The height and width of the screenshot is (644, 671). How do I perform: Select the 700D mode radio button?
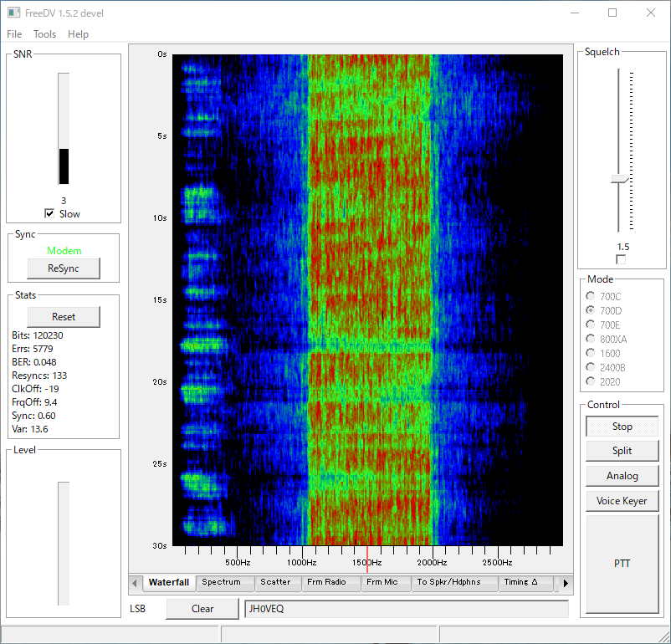coord(591,310)
